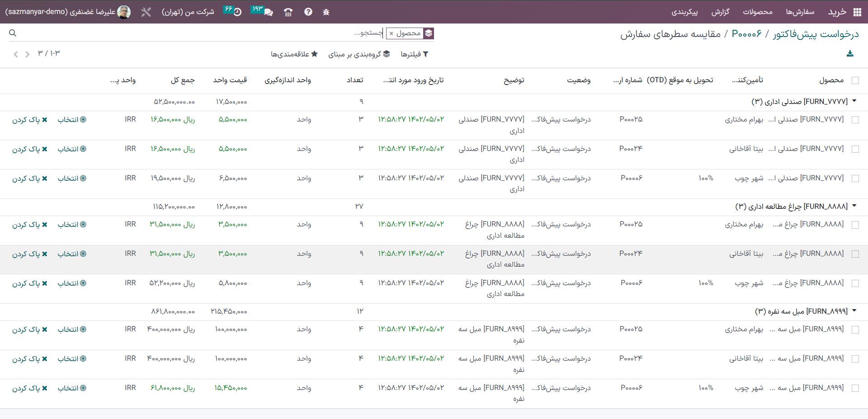Collapse the FURN_7777 office chair group

pos(854,101)
